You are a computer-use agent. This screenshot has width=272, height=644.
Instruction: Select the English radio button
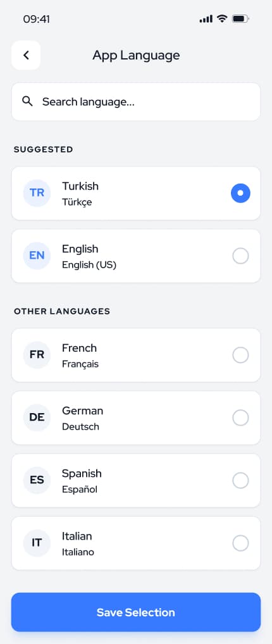(241, 256)
